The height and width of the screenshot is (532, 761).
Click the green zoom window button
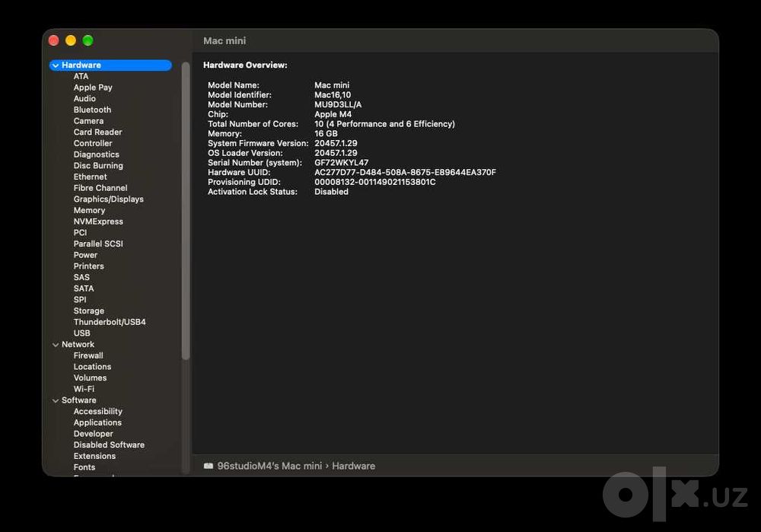click(x=88, y=40)
